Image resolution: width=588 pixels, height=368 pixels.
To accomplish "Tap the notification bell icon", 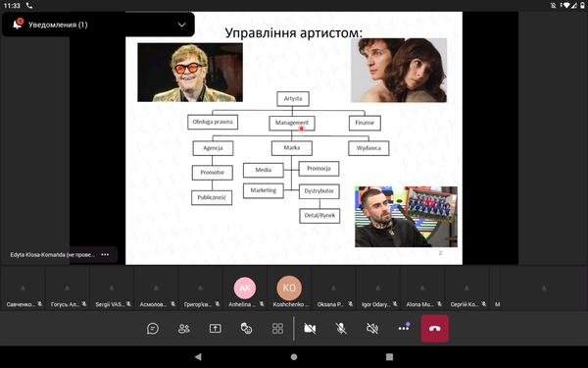I will (17, 25).
